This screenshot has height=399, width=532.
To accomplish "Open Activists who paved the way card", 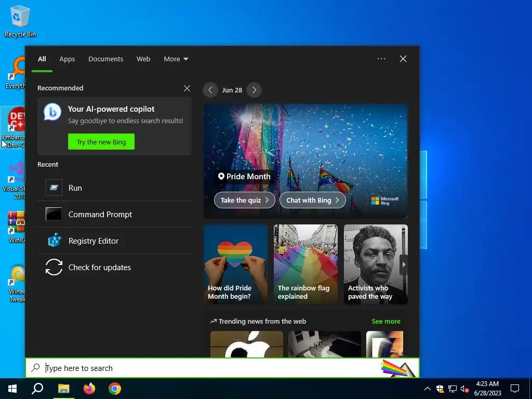I will pos(376,264).
